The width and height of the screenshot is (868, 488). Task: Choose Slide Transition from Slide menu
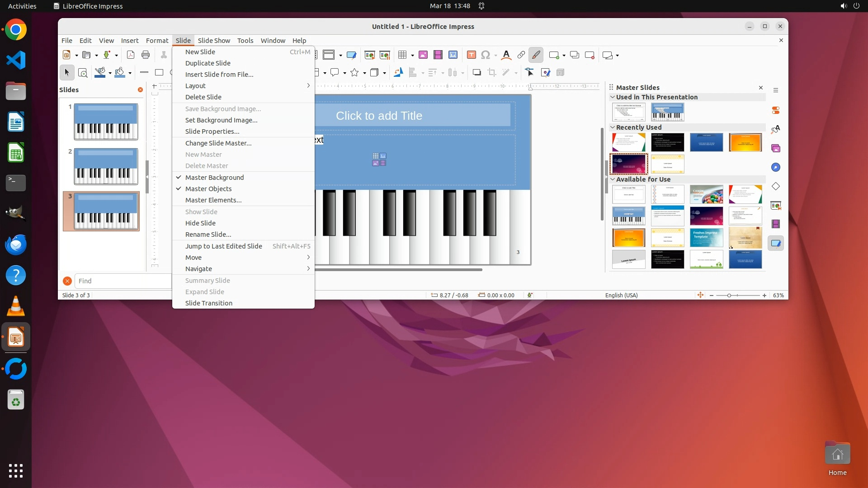point(208,303)
